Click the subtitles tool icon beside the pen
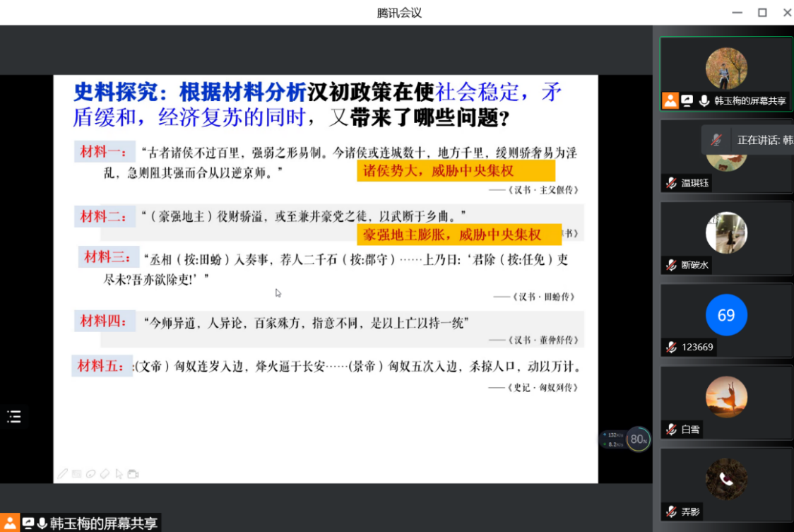The height and width of the screenshot is (532, 794). [x=76, y=473]
